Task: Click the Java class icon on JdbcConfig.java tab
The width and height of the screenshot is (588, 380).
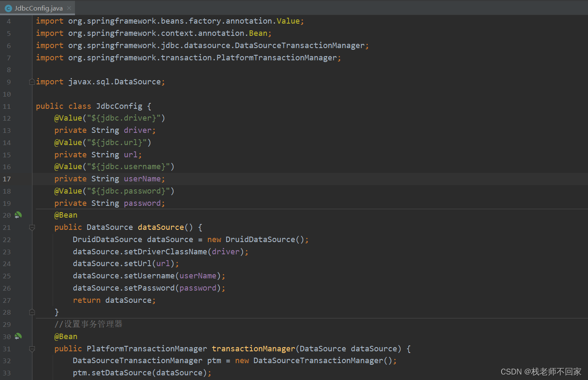Action: pyautogui.click(x=8, y=8)
